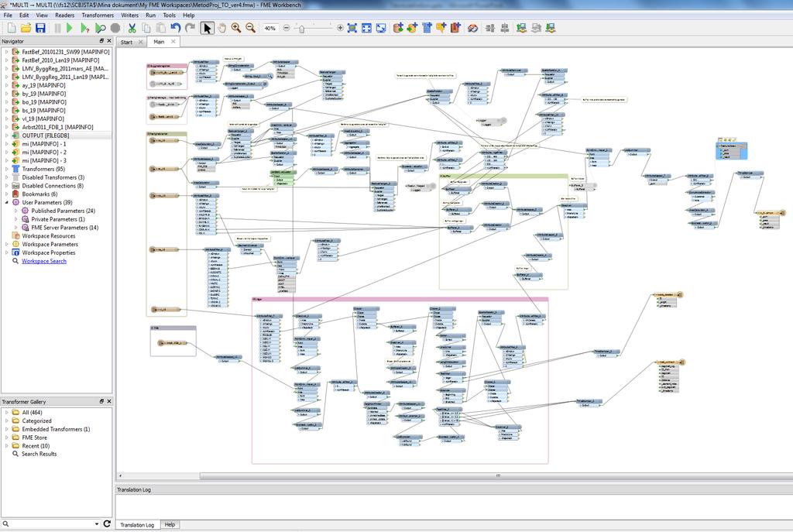Click the zoom out magnifier icon

(x=250, y=28)
